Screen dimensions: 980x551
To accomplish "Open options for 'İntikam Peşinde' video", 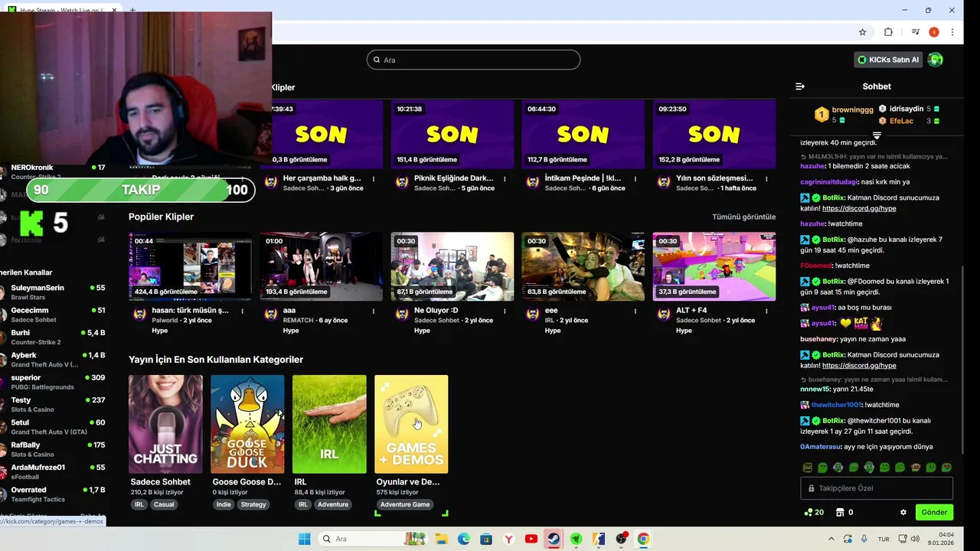I will tap(635, 178).
